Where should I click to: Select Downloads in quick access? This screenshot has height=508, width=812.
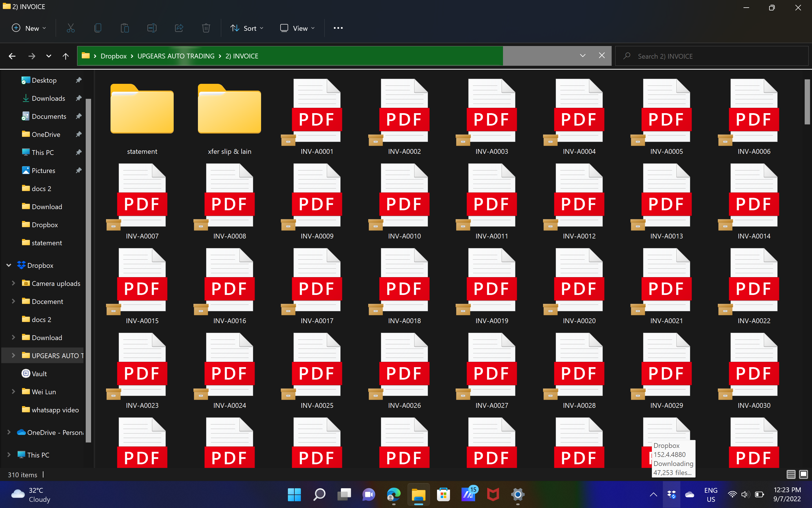pyautogui.click(x=48, y=98)
